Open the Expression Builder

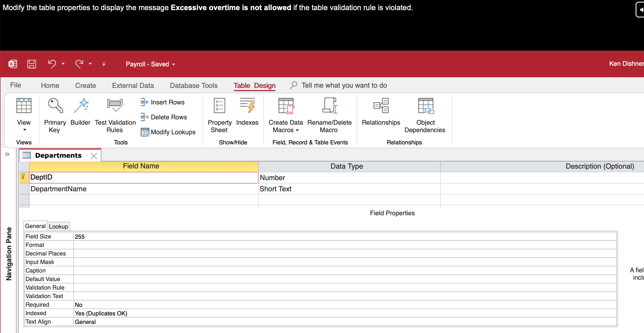click(x=81, y=113)
